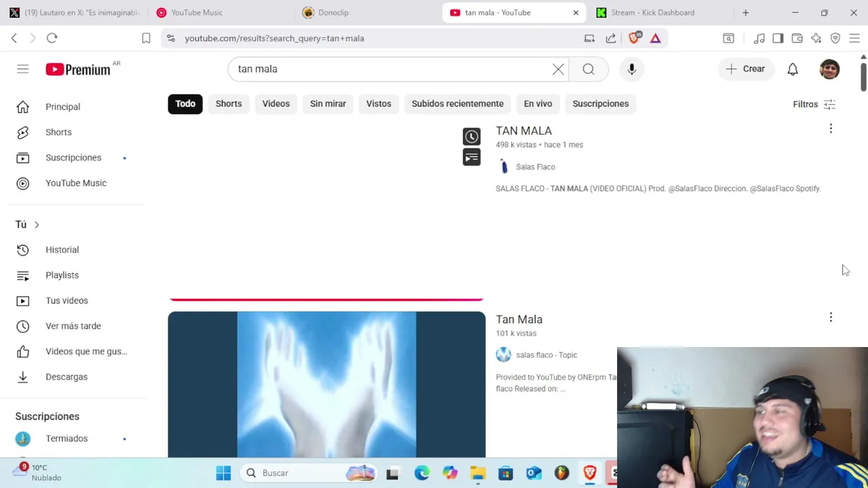Open Brave Shields lion icon
The height and width of the screenshot is (488, 868).
[634, 38]
